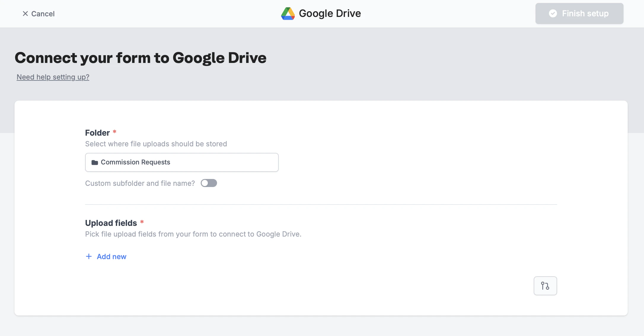Open the Need help setting up link
This screenshot has width=644, height=336.
(x=53, y=77)
